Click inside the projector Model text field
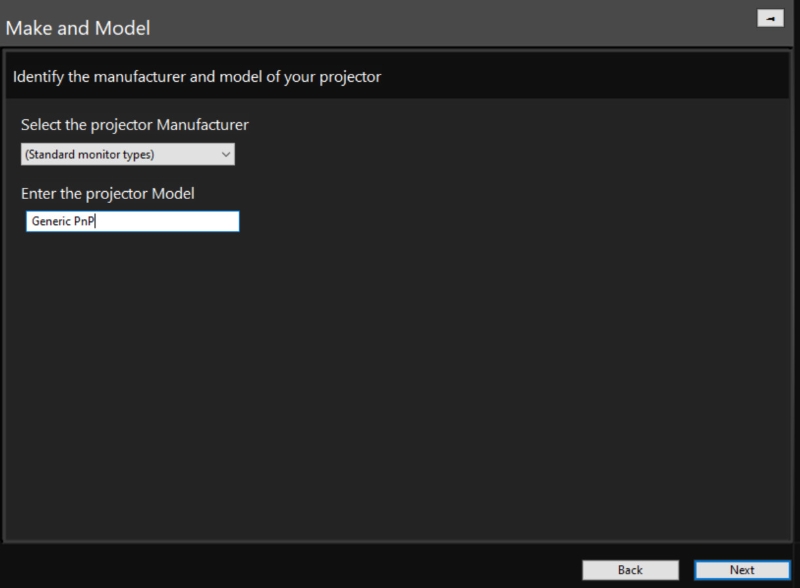 click(133, 222)
